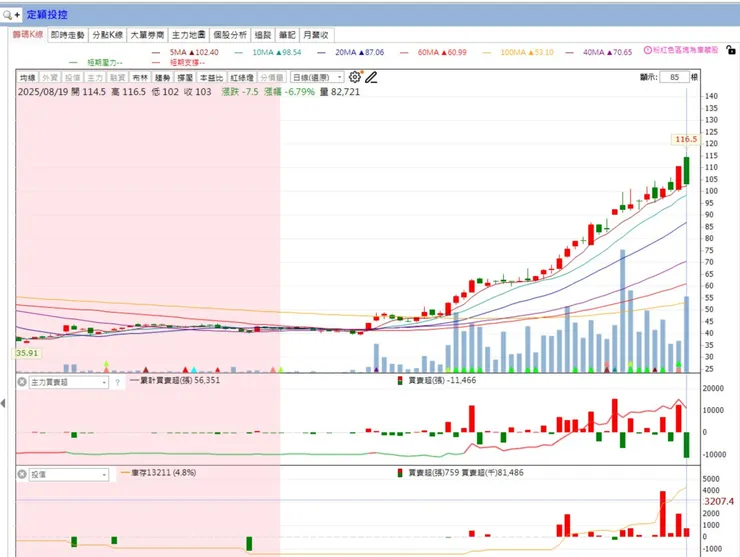
Task: Click the 量 82,721 volume value
Action: click(340, 92)
